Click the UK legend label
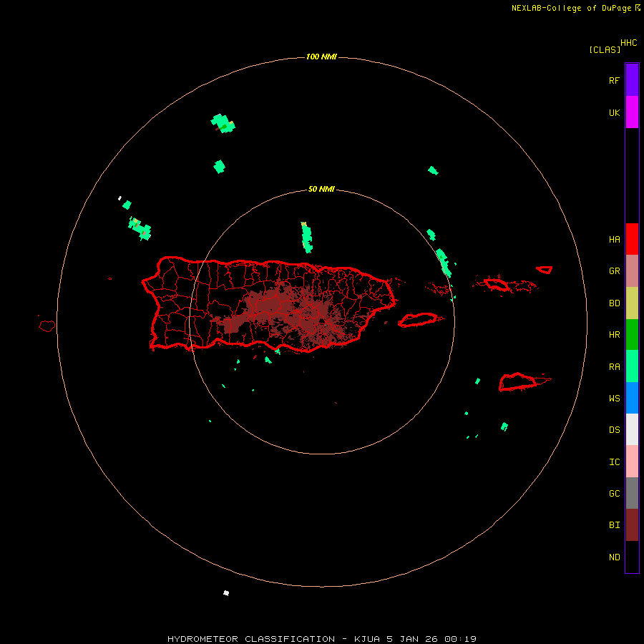Viewport: 644px width, 644px height. click(x=614, y=112)
